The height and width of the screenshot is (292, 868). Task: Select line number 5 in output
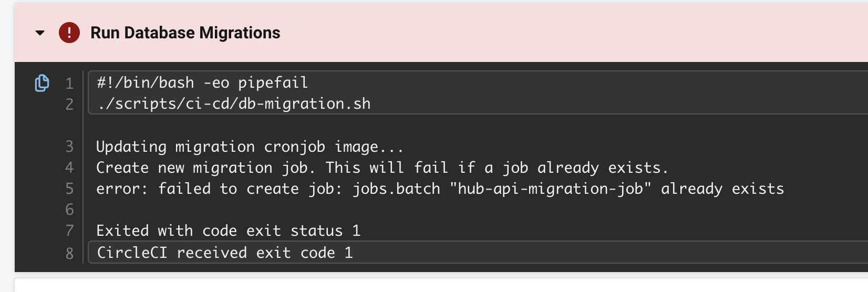[69, 189]
